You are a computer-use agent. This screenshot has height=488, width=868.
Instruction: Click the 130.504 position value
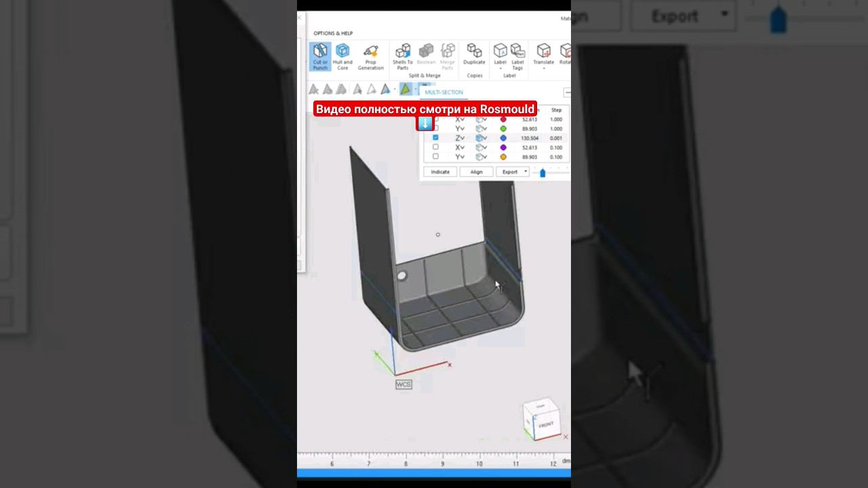(x=530, y=138)
